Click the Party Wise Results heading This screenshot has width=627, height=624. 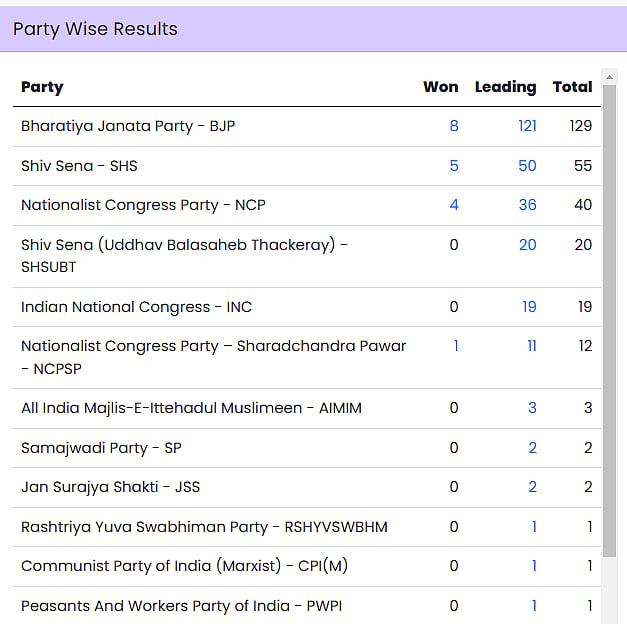(x=95, y=29)
